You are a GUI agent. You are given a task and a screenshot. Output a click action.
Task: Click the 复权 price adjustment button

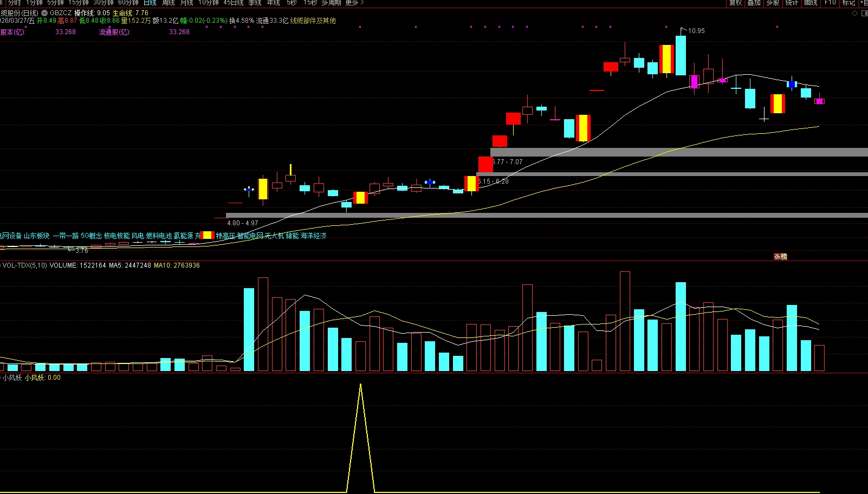click(x=735, y=3)
